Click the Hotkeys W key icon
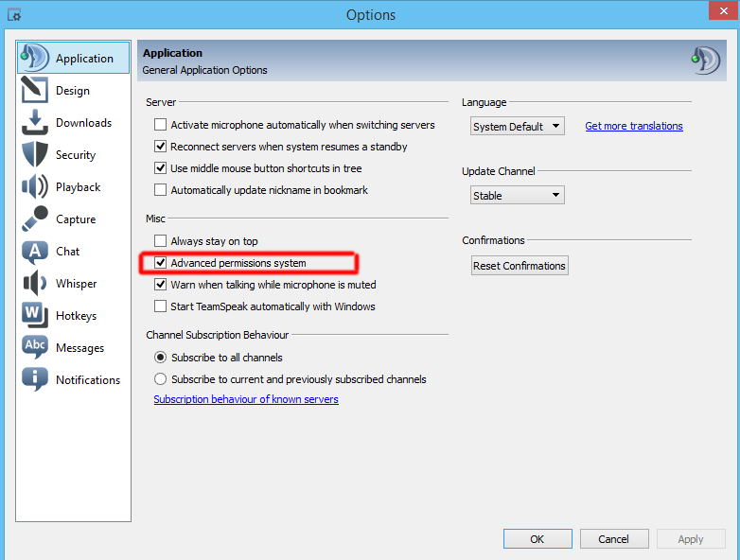The image size is (740, 560). 34,315
